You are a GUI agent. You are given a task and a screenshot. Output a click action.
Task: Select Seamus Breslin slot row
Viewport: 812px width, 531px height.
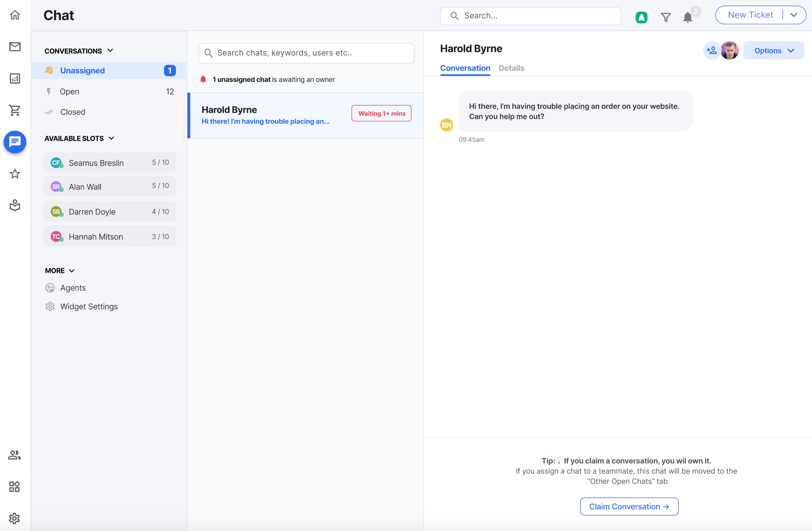110,163
